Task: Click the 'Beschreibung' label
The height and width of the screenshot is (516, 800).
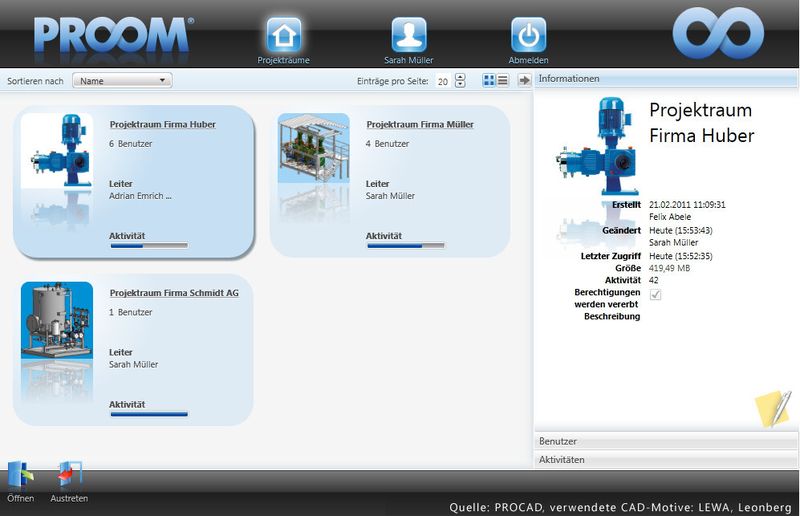Action: click(612, 316)
